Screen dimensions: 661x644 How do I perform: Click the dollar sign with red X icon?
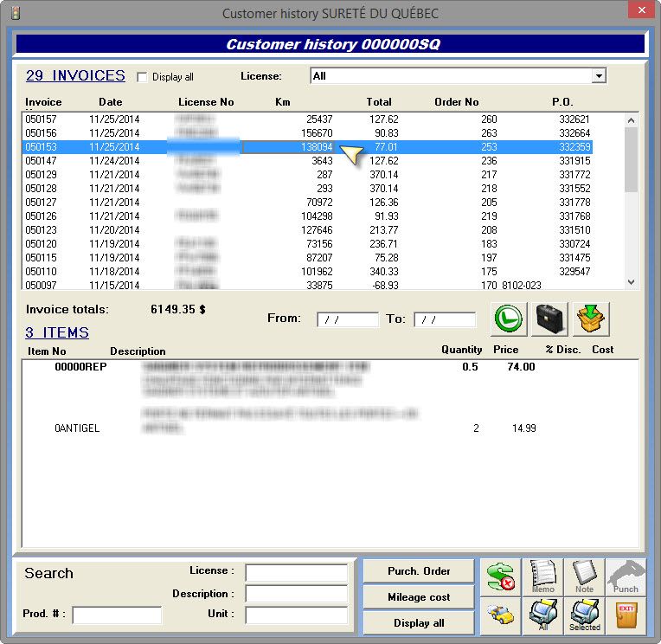point(500,577)
